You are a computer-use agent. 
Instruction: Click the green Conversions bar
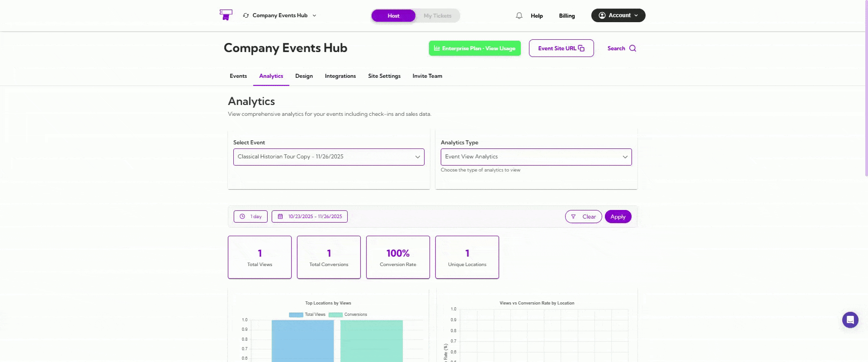372,341
